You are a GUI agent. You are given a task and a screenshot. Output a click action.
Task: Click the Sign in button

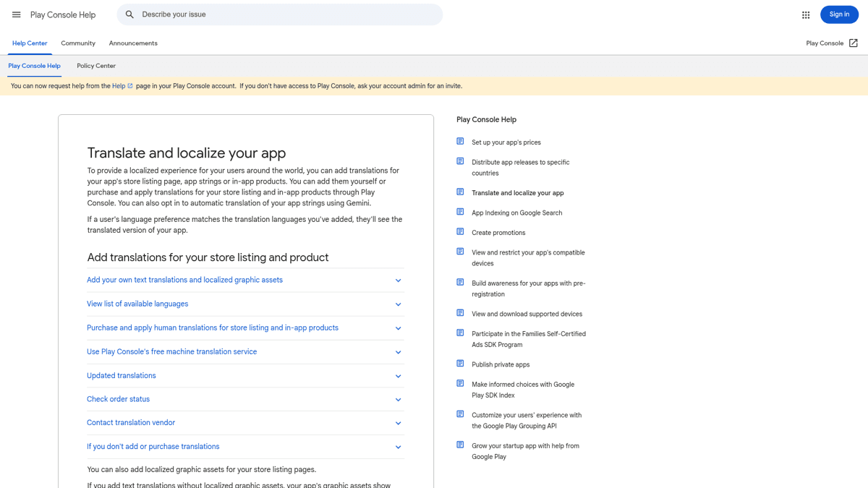(x=839, y=14)
